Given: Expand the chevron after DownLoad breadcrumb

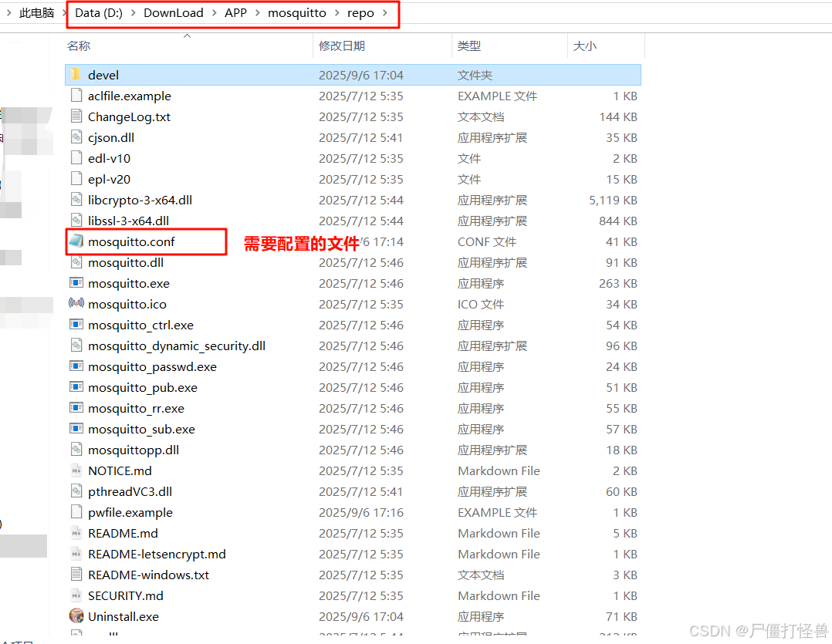Looking at the screenshot, I should 214,12.
